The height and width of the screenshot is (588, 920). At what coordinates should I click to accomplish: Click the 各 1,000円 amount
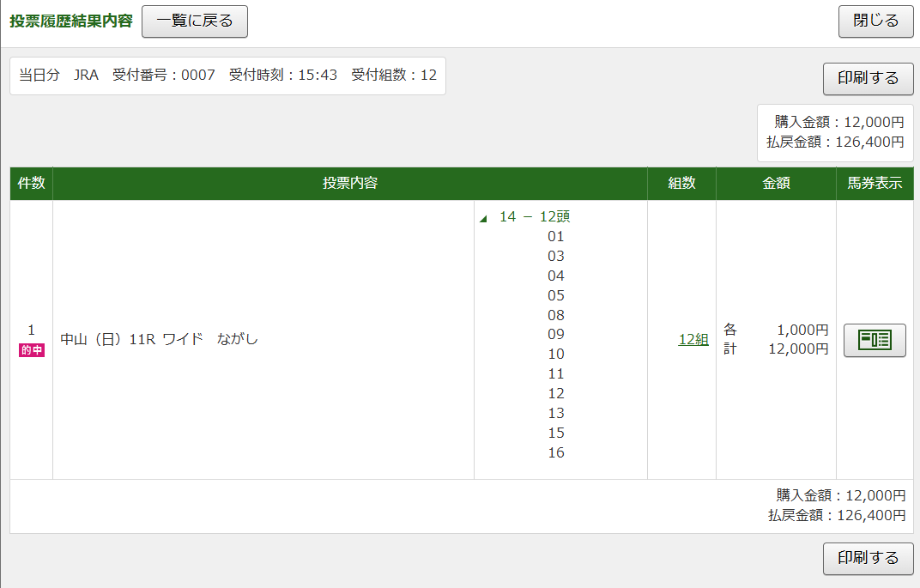(776, 330)
